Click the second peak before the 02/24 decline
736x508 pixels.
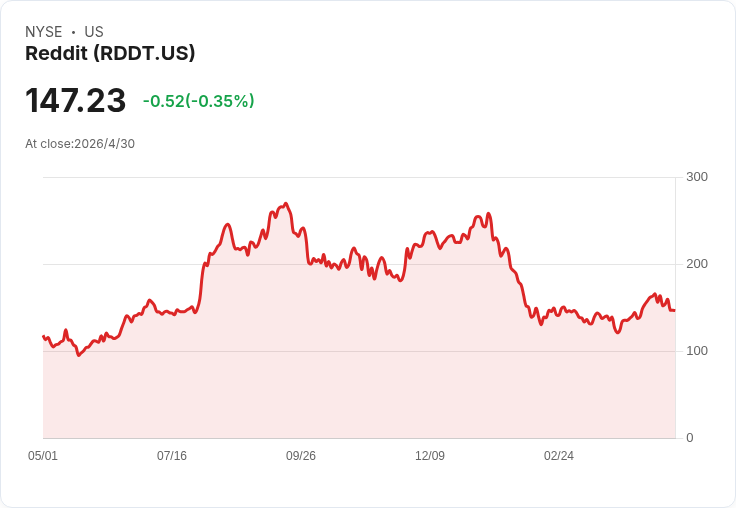(489, 214)
